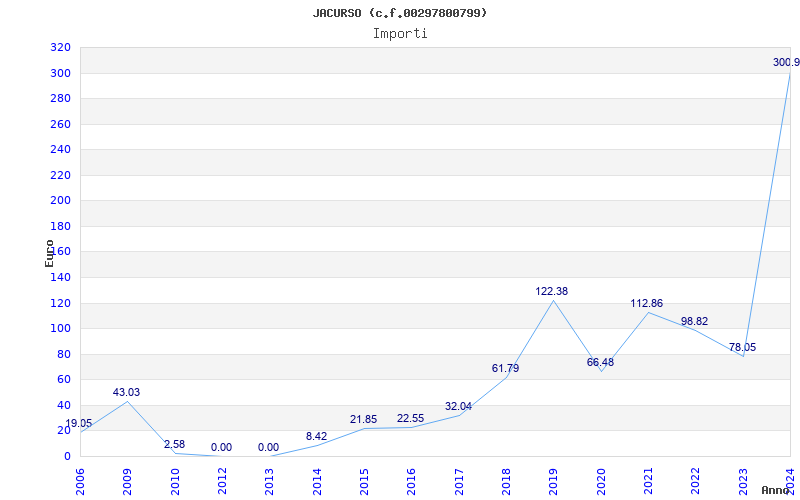Viewport: 800px width, 500px height.
Task: Select the 2022 x-axis year label
Action: [x=695, y=482]
